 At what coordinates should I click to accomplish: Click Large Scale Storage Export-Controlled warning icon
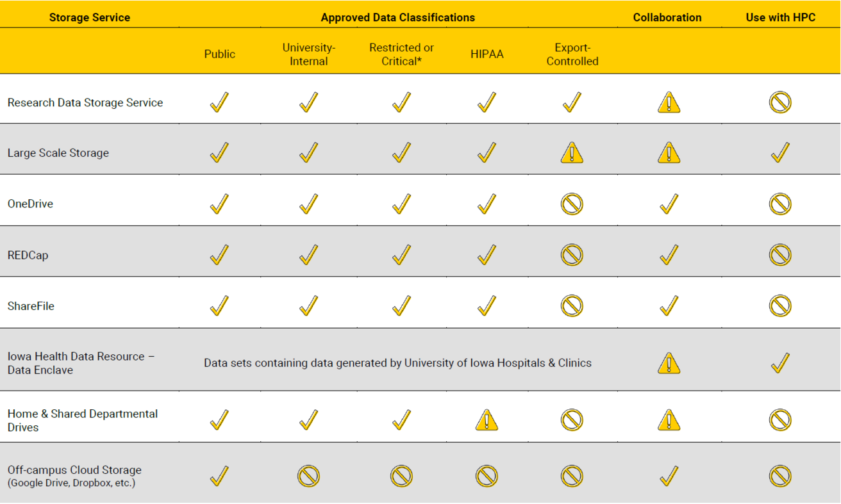point(571,153)
